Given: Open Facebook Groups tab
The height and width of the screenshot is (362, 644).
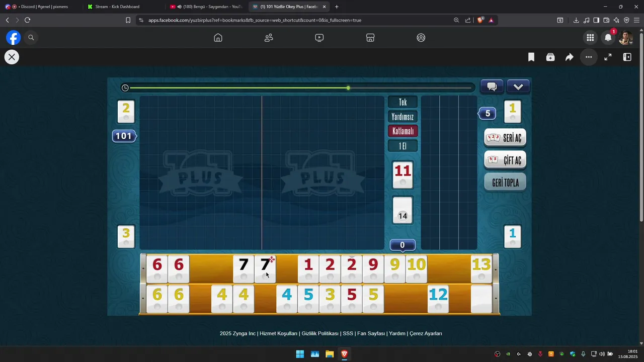Looking at the screenshot, I should tap(421, 38).
